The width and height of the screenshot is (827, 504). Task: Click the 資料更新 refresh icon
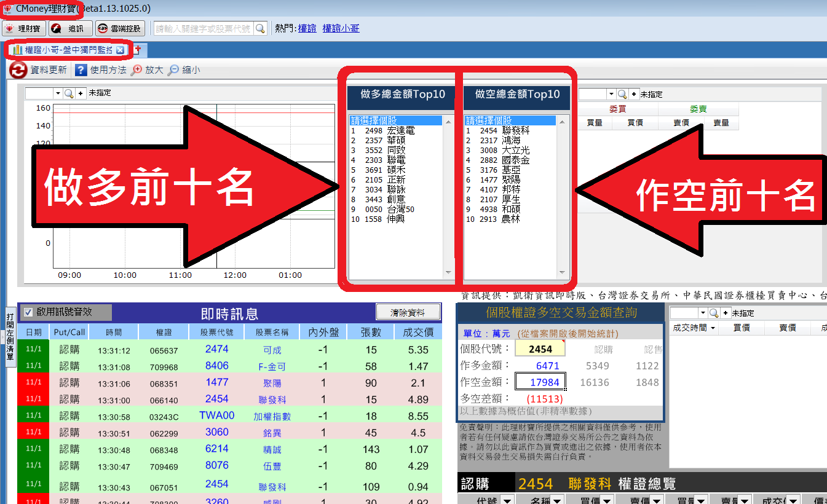(x=17, y=70)
